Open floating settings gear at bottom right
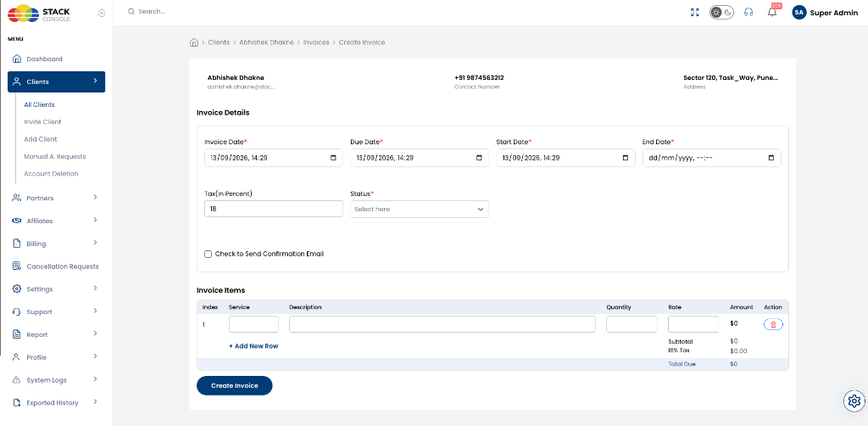The image size is (868, 426). coord(854,401)
